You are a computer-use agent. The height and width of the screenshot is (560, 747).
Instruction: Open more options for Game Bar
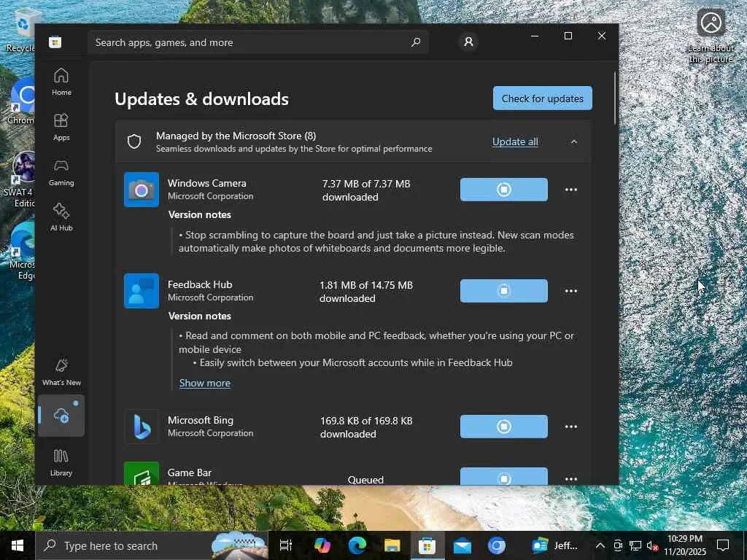570,478
